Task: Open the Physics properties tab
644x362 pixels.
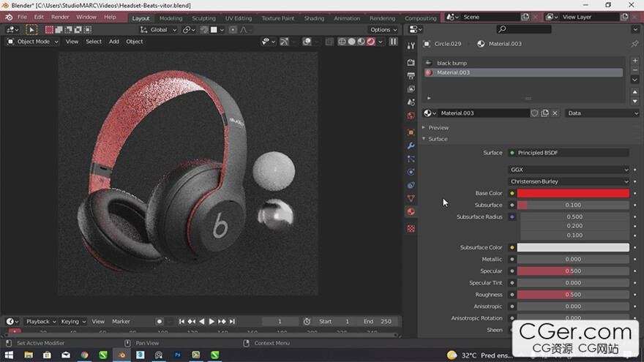Action: pyautogui.click(x=411, y=172)
